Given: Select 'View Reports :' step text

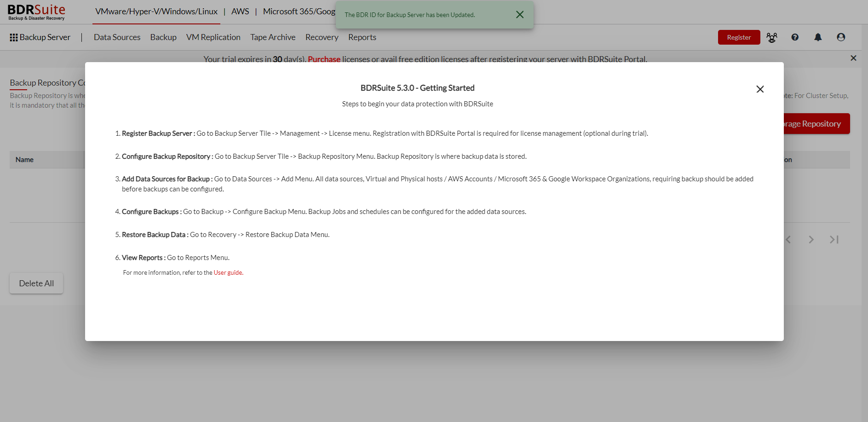Looking at the screenshot, I should 144,258.
